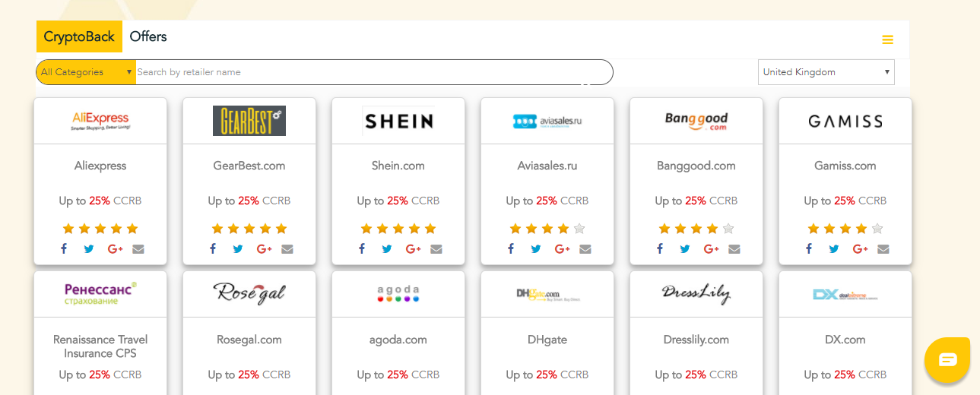
Task: Click the Search by retailer name field
Action: 374,72
